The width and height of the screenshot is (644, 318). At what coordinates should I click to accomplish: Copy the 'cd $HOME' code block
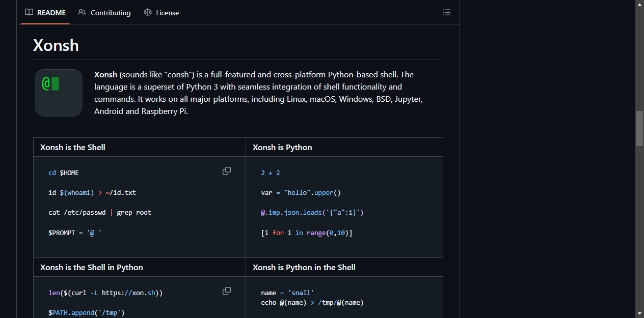click(x=227, y=171)
